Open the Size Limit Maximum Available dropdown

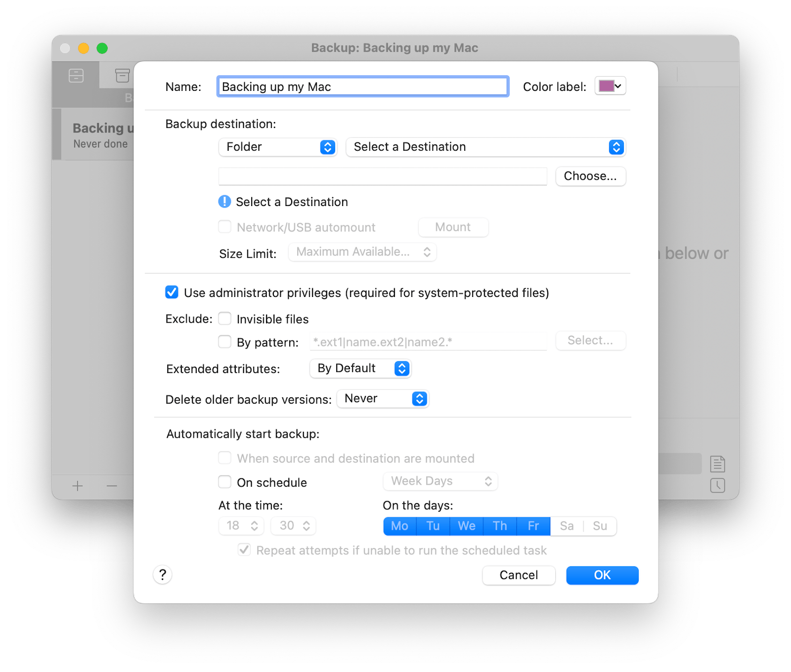pos(362,252)
